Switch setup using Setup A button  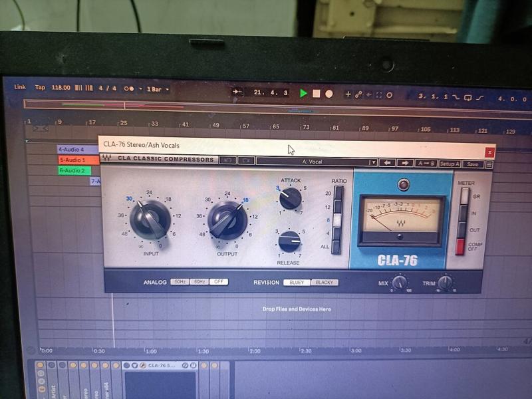tap(450, 164)
